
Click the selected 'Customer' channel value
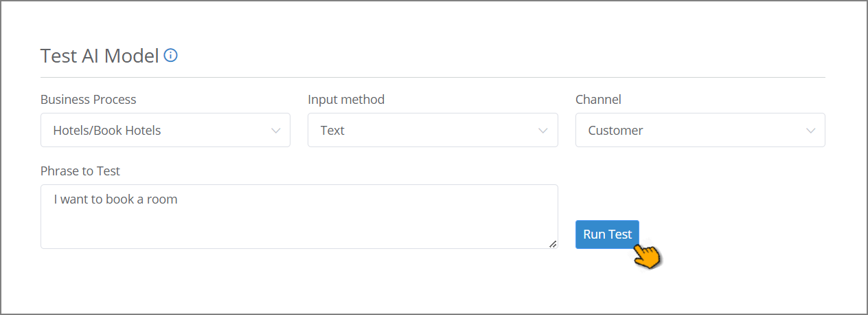pyautogui.click(x=615, y=130)
